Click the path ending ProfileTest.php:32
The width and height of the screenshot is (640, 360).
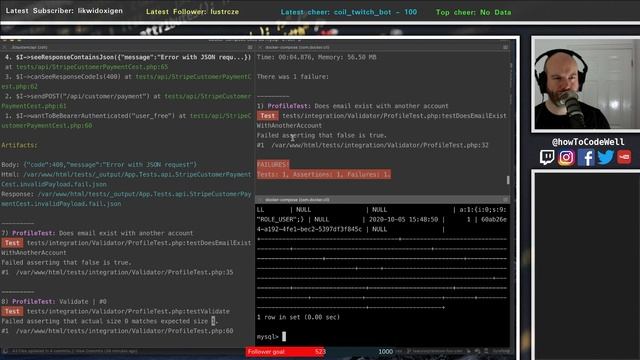(380, 145)
